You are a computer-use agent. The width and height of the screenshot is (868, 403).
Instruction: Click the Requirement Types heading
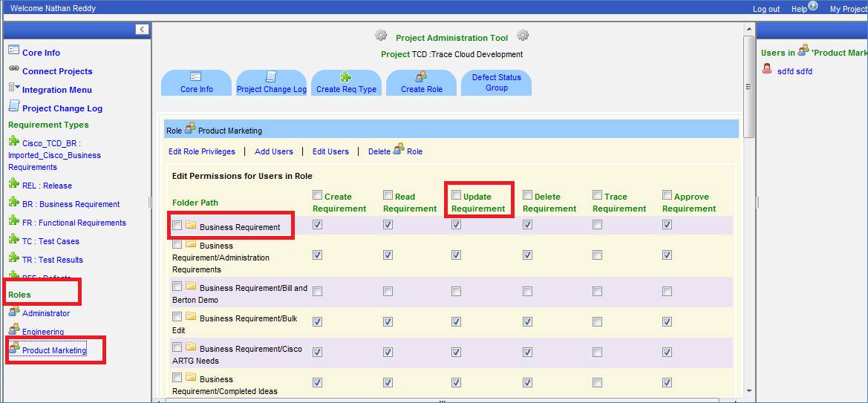click(x=48, y=125)
